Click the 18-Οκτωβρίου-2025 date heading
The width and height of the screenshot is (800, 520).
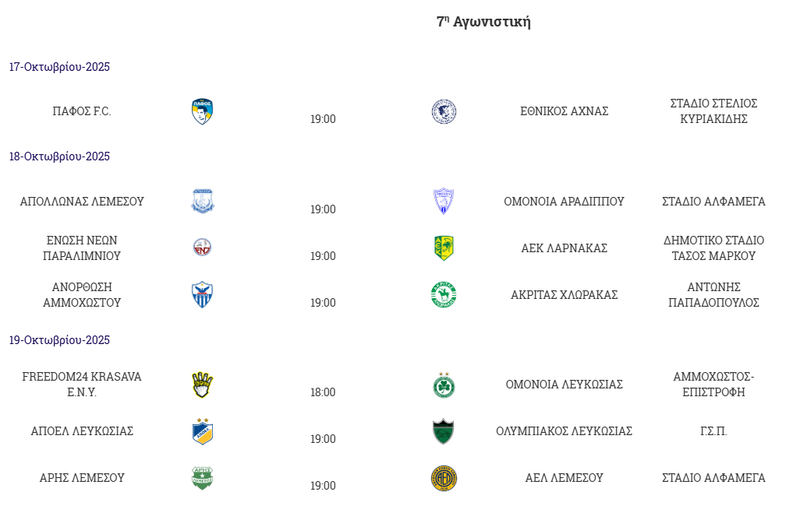click(60, 157)
